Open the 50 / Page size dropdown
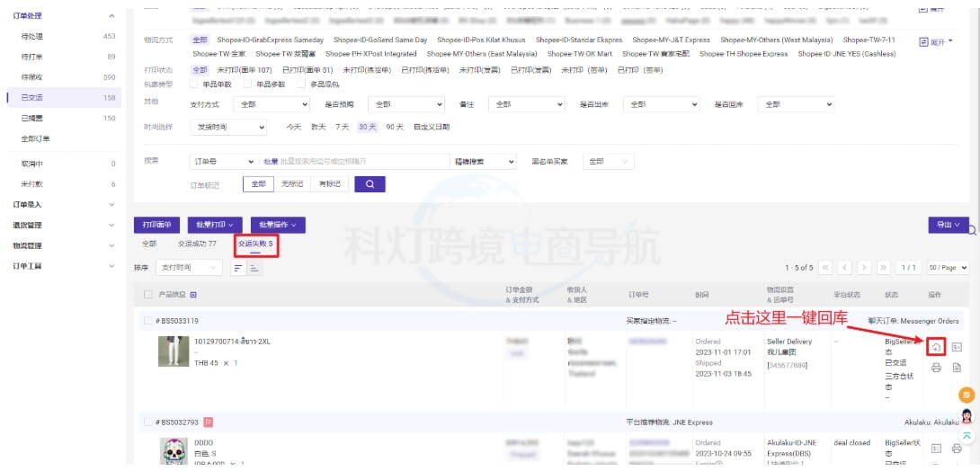 [x=948, y=268]
